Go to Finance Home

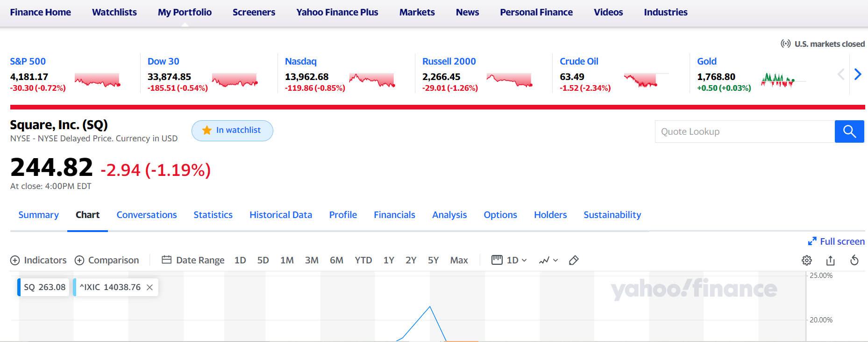(41, 12)
